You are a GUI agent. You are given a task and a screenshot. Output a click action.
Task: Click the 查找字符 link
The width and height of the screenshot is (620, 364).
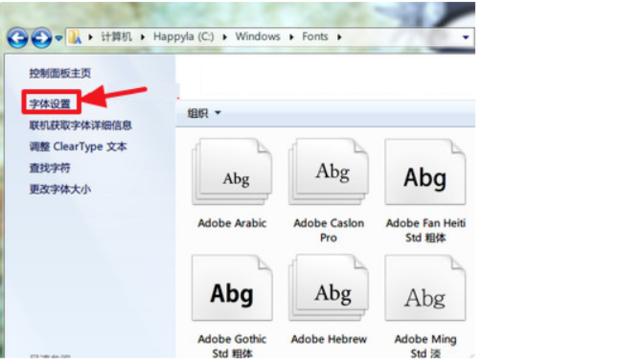coord(50,168)
